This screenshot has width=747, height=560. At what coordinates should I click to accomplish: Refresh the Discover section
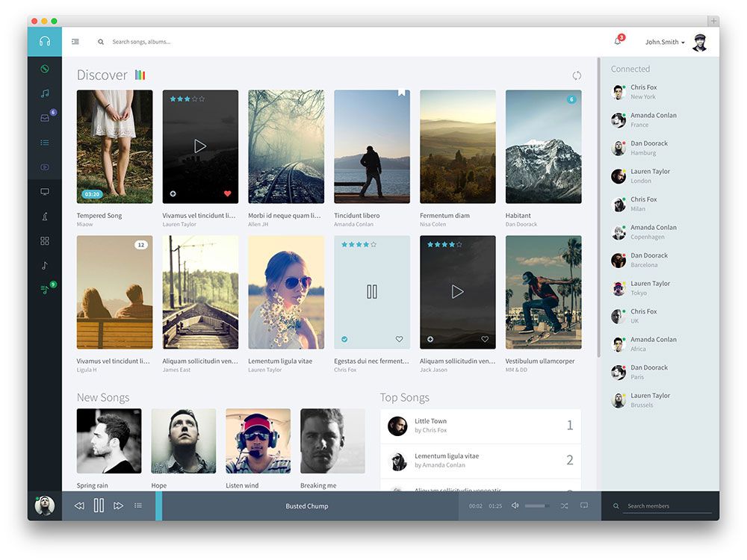(577, 75)
